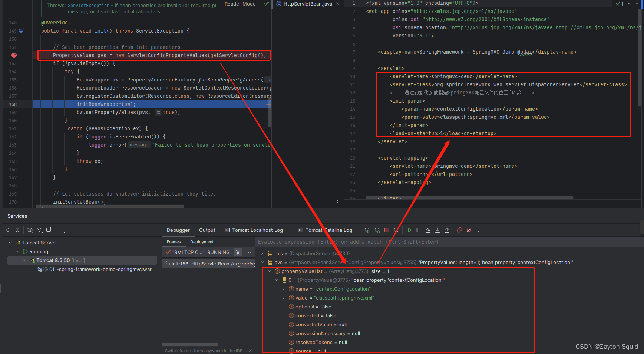Click the Reader Mode checkmark icon
The width and height of the screenshot is (644, 354).
[x=266, y=4]
